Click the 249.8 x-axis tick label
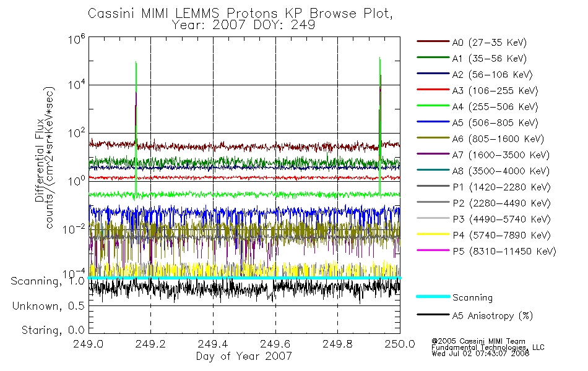588x371 pixels. point(337,344)
